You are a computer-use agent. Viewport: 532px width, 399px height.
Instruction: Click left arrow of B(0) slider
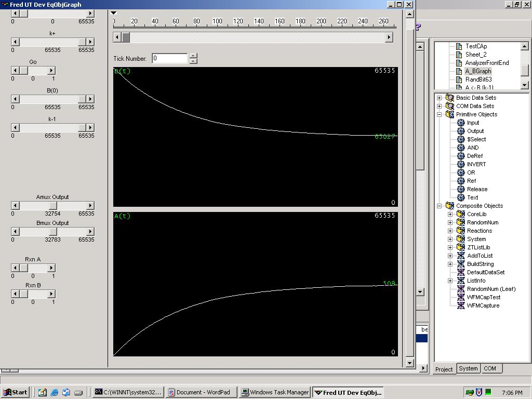click(x=15, y=99)
